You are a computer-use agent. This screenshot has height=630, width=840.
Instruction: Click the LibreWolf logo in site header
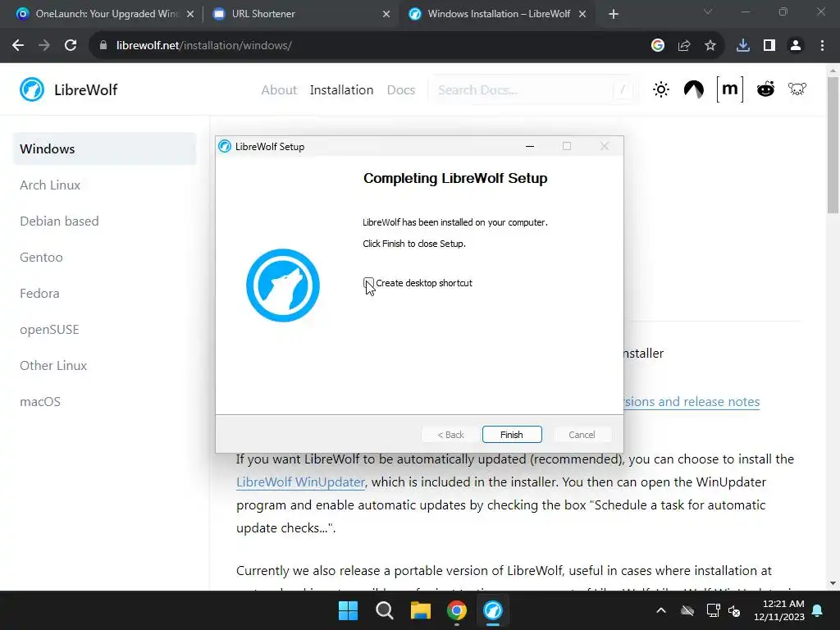tap(69, 89)
